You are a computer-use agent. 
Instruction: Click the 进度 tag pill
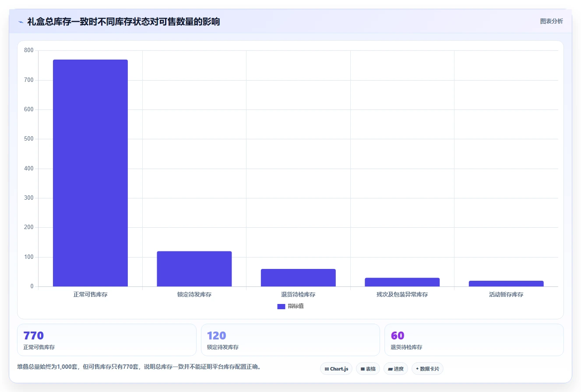tap(396, 369)
